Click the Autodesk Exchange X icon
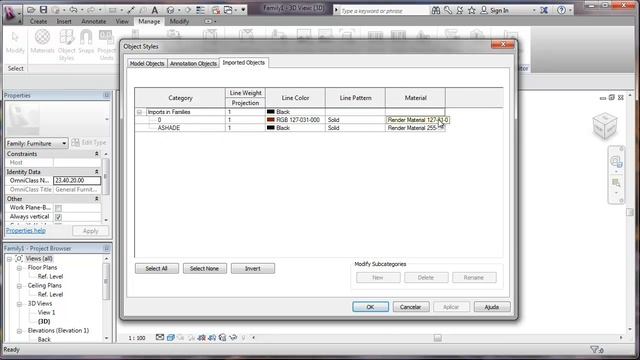The image size is (640, 360). [544, 10]
